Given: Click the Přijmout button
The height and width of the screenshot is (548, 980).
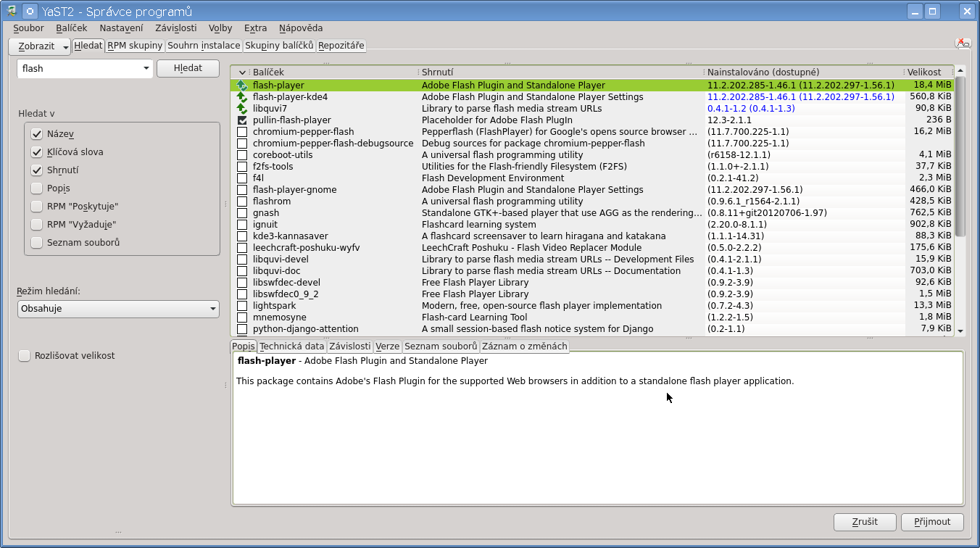Looking at the screenshot, I should pos(932,522).
